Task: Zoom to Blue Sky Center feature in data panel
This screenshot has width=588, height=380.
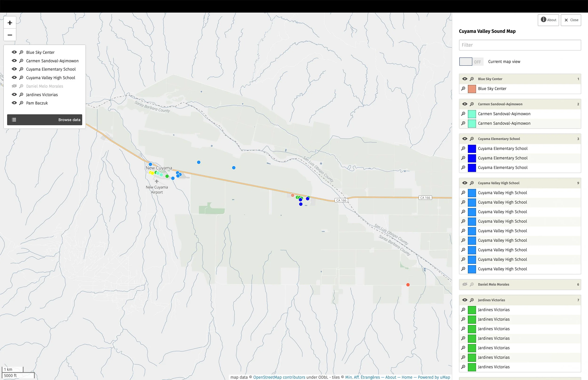Action: point(463,89)
